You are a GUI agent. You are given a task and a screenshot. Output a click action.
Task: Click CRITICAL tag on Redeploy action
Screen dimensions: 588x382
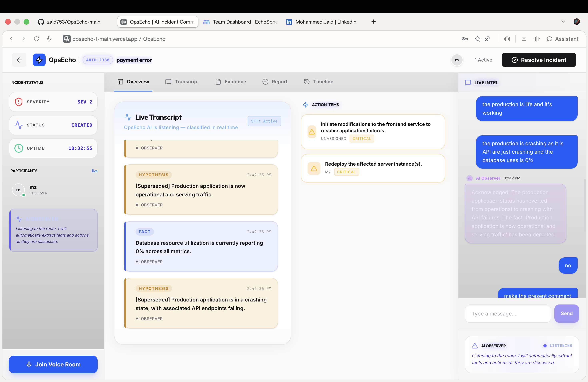click(346, 172)
